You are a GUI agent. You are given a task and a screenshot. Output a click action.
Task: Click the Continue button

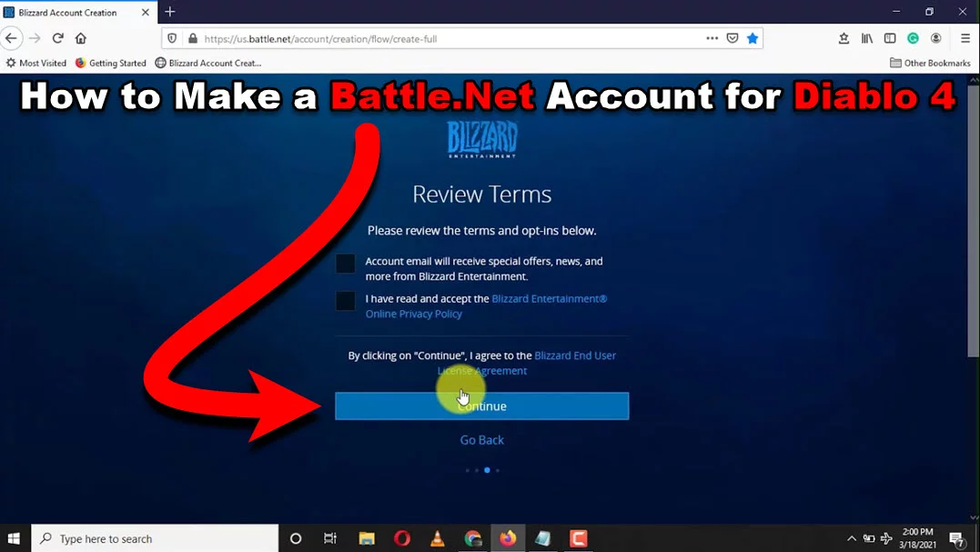coord(482,406)
